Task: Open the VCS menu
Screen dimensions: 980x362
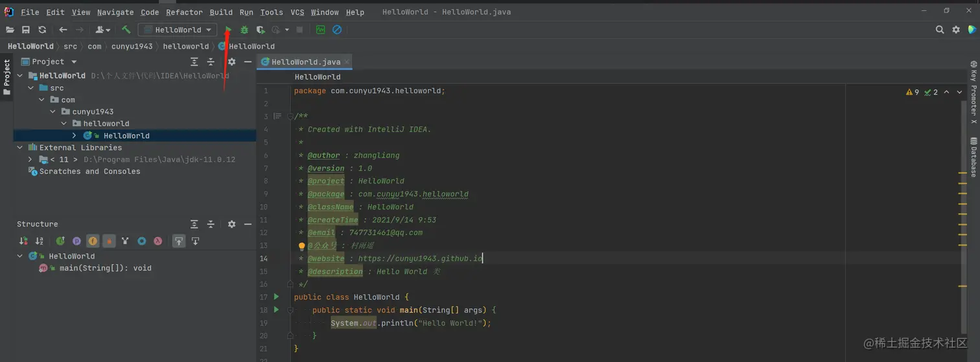Action: 297,12
